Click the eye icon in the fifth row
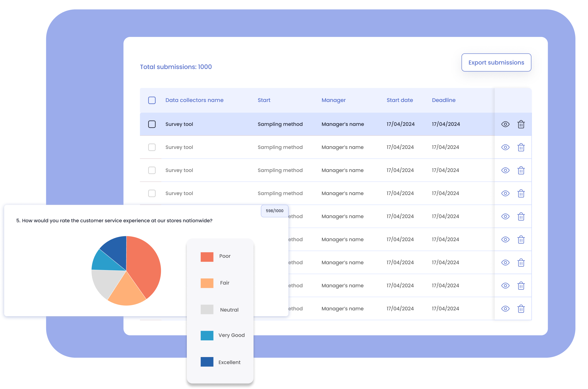Image resolution: width=588 pixels, height=389 pixels. click(x=505, y=216)
